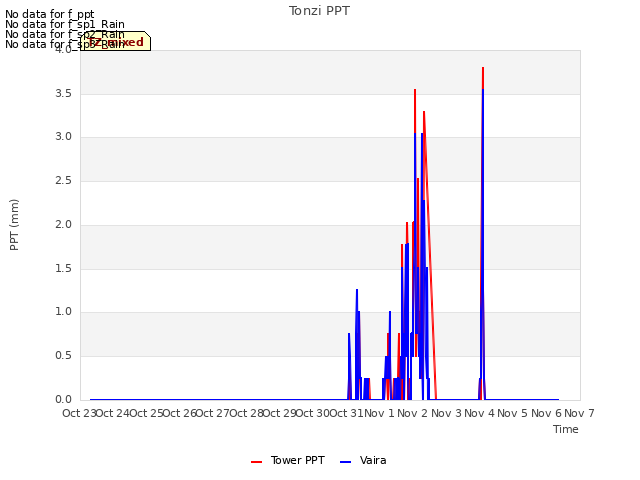
Task: Click the '3.0' y-axis tick label
Action: click(63, 137)
